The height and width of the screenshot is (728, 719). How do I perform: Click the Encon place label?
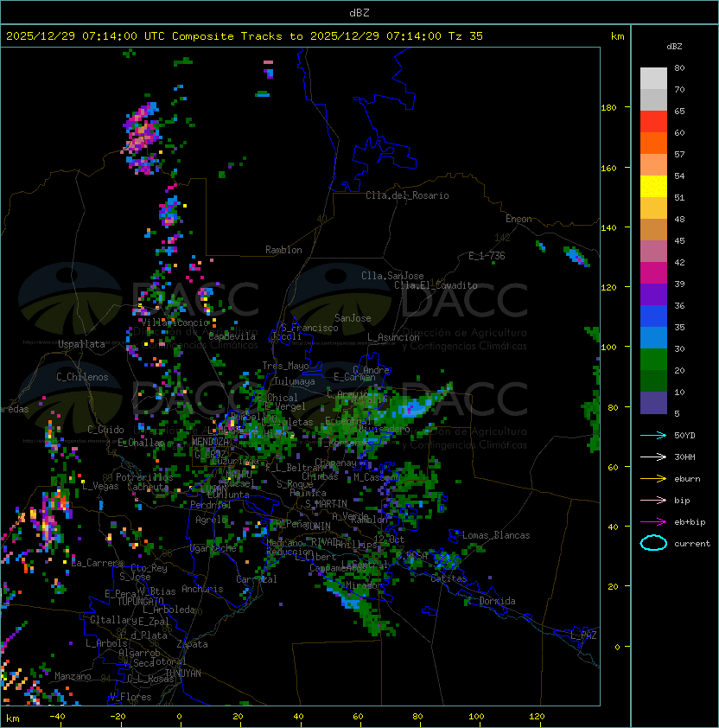point(519,219)
